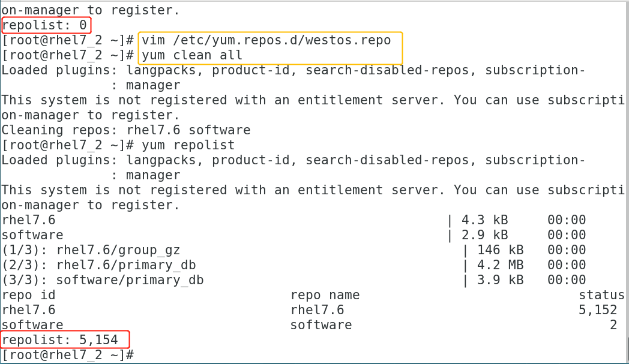The height and width of the screenshot is (364, 629).
Task: Click the '4.2 MB' download size
Action: [500, 264]
